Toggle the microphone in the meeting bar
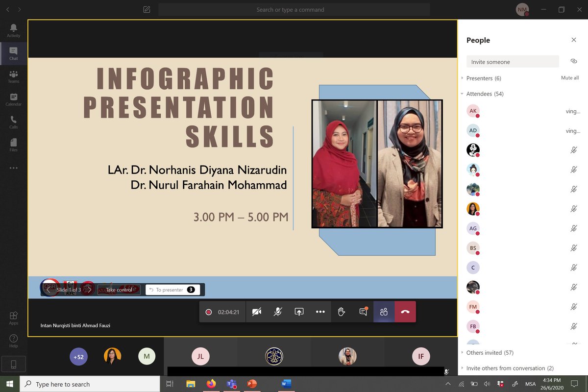 [278, 312]
